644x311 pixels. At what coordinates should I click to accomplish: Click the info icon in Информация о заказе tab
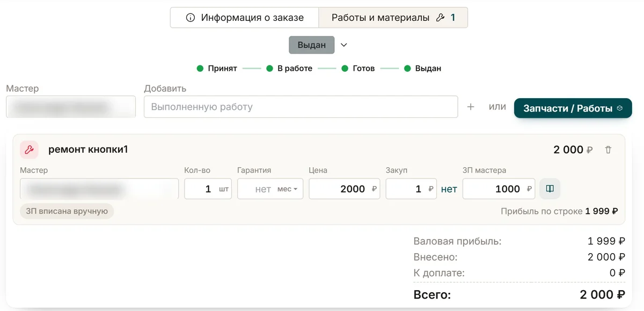[x=190, y=18]
